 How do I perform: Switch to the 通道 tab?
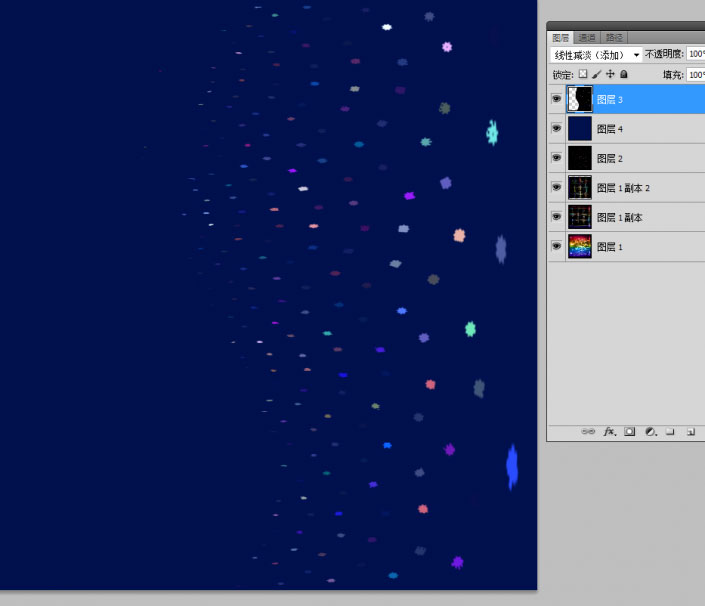pyautogui.click(x=587, y=37)
